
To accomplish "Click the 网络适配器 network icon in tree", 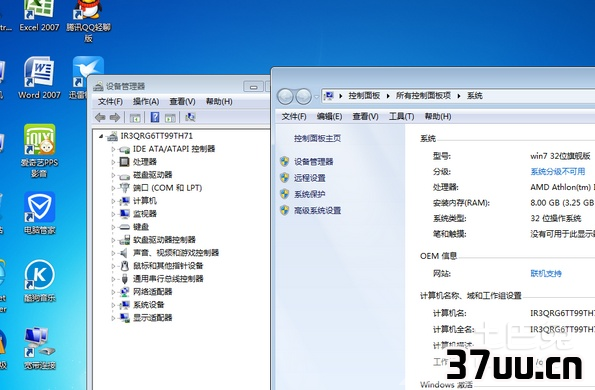I will [x=124, y=292].
